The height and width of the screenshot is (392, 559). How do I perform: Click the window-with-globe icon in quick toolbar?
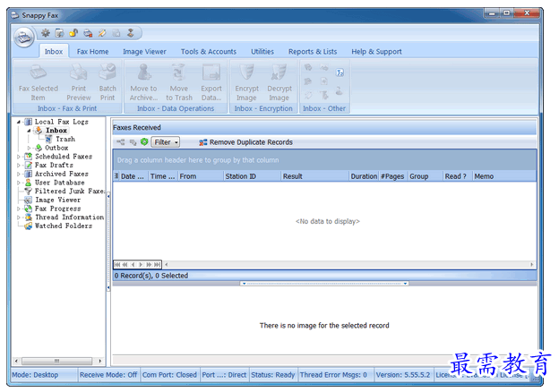59,33
